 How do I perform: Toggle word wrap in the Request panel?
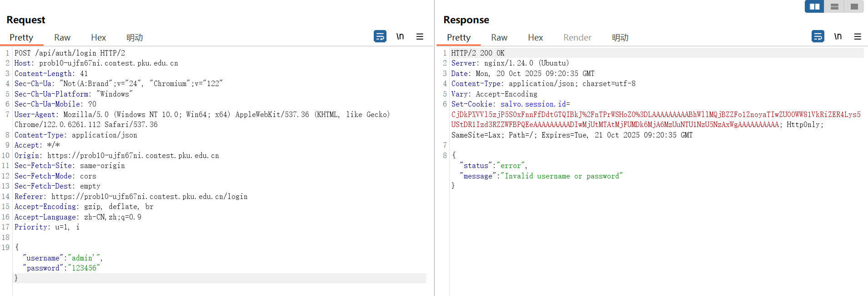click(x=380, y=36)
